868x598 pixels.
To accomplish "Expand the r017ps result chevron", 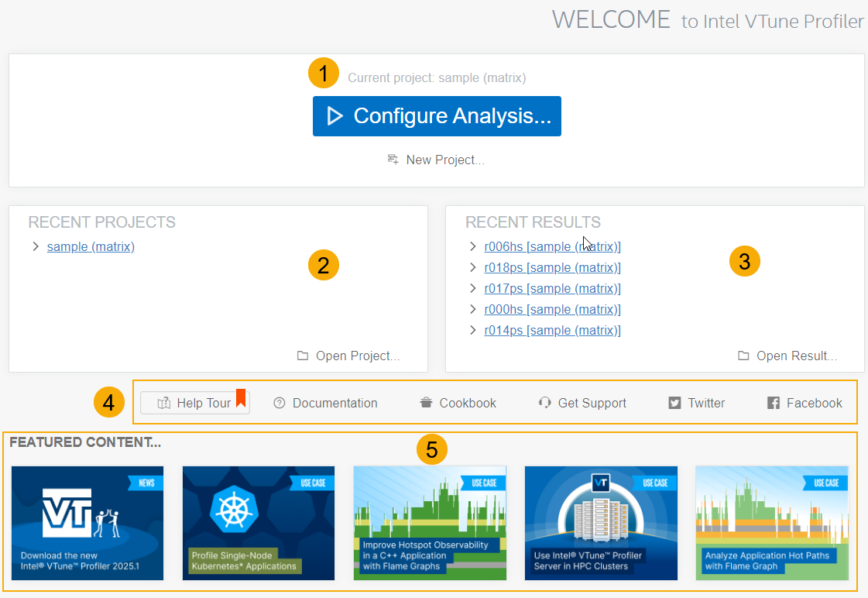I will (473, 288).
